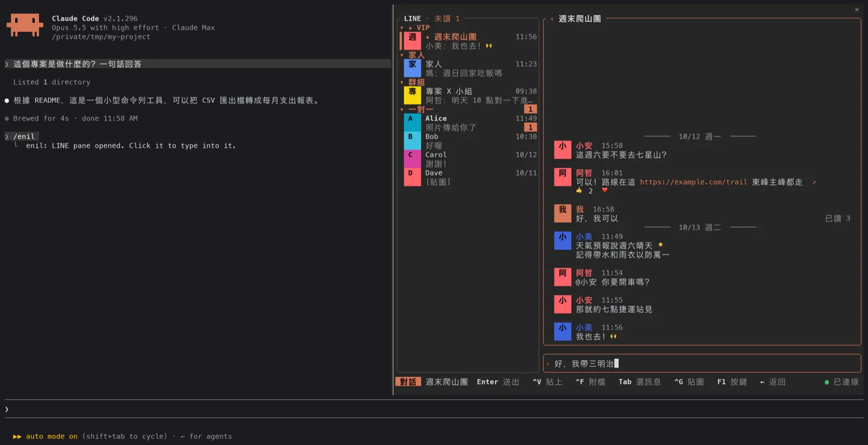Viewport: 868px width, 445px height.
Task: Click the unread badge on Alice's row
Action: (531, 127)
